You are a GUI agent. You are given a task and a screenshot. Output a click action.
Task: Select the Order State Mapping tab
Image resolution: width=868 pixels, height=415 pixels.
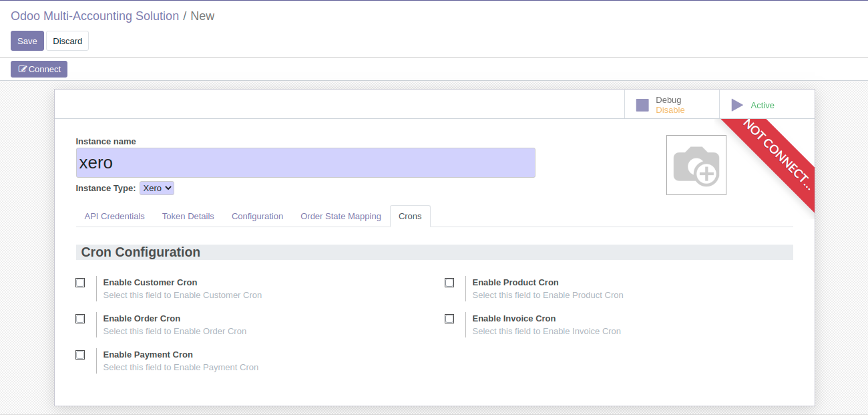[341, 217]
